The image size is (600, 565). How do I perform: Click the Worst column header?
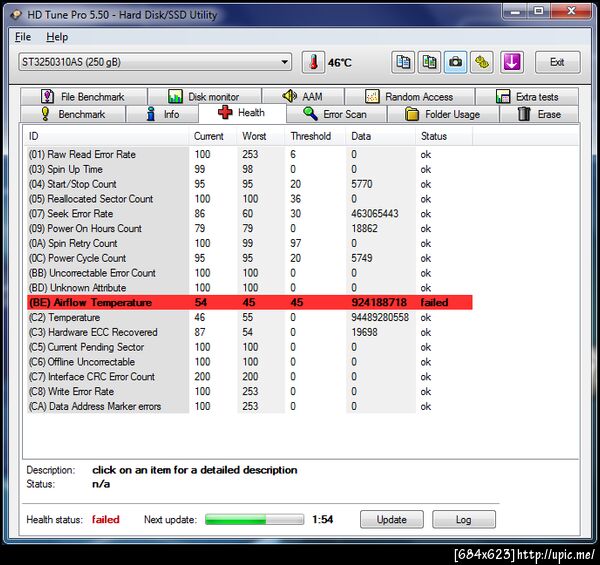tap(261, 136)
